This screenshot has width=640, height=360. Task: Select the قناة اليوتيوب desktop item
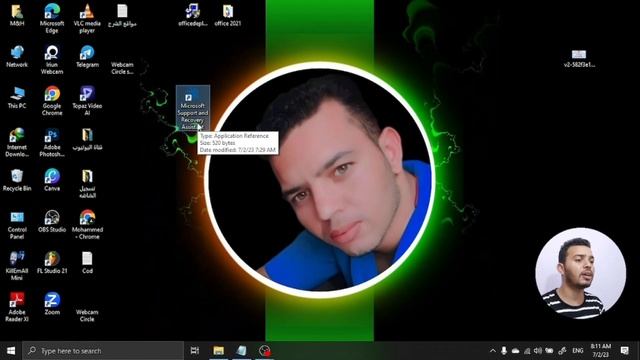point(87,139)
